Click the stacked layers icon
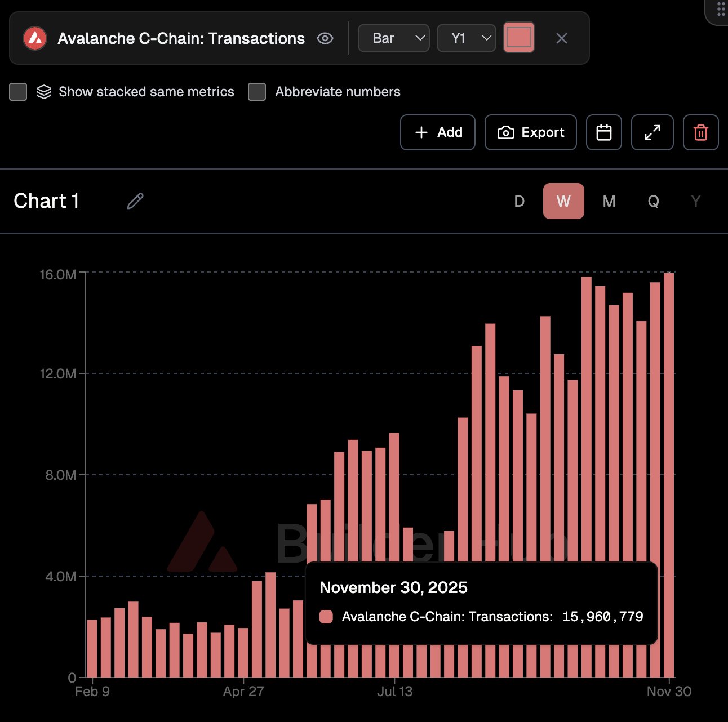Viewport: 728px width, 722px height. tap(44, 92)
